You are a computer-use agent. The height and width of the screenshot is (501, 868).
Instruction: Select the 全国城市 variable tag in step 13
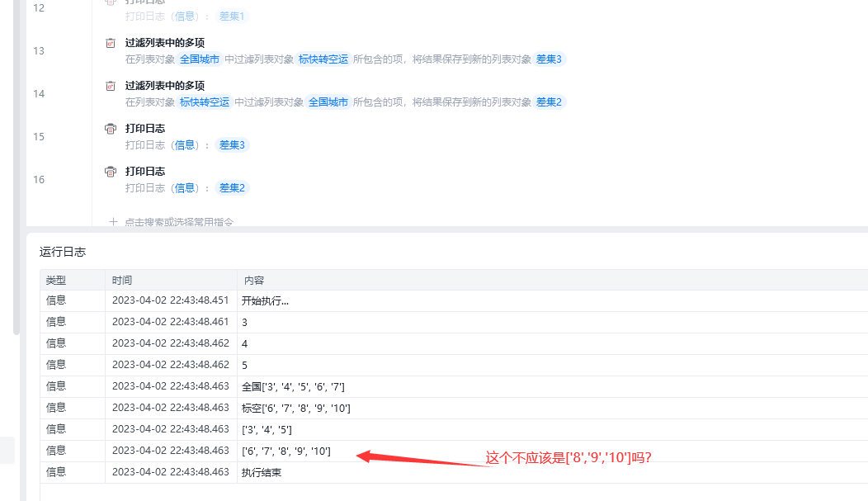[200, 59]
